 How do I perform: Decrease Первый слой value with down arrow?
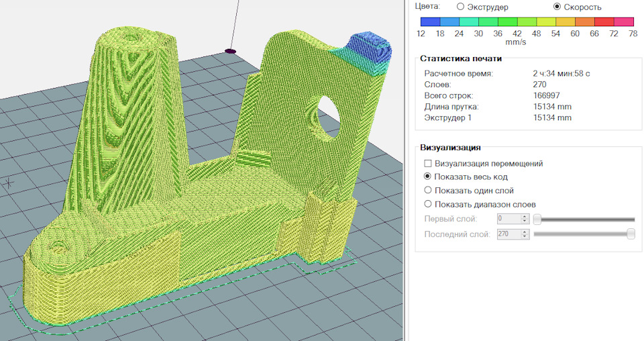coord(525,222)
